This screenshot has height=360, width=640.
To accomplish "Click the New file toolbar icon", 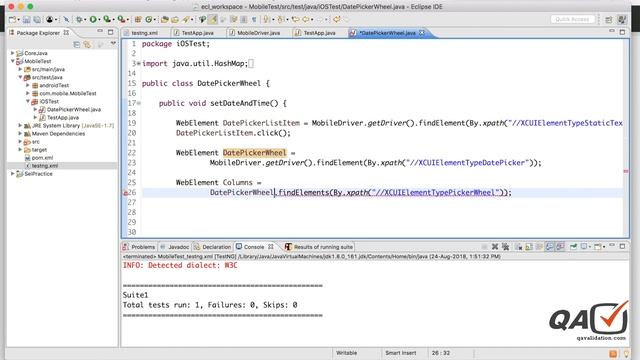I will pyautogui.click(x=12, y=19).
